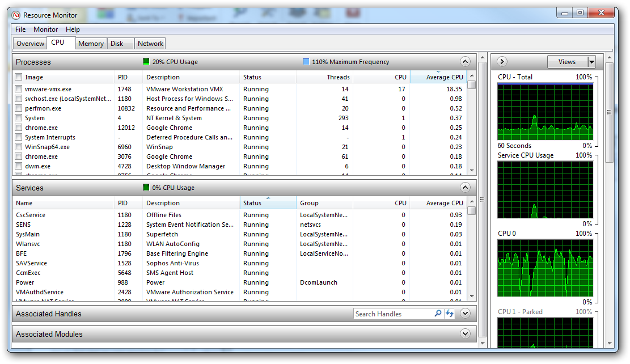Expand the Associated Modules section
This screenshot has width=630, height=364.
tap(465, 334)
